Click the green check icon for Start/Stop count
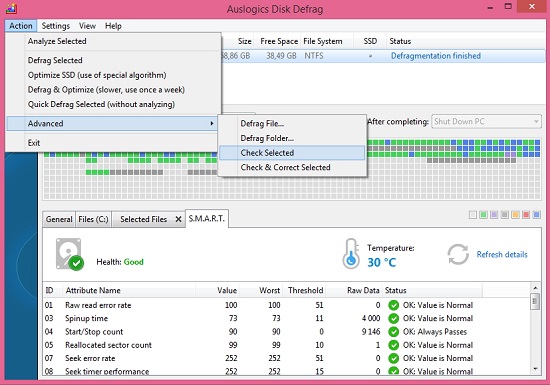Image resolution: width=550 pixels, height=385 pixels. point(394,332)
